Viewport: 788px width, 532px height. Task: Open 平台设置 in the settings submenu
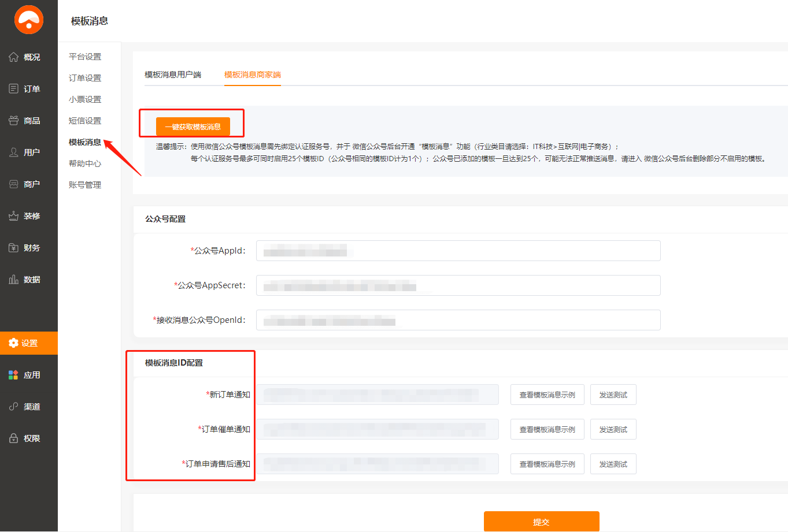(x=85, y=57)
